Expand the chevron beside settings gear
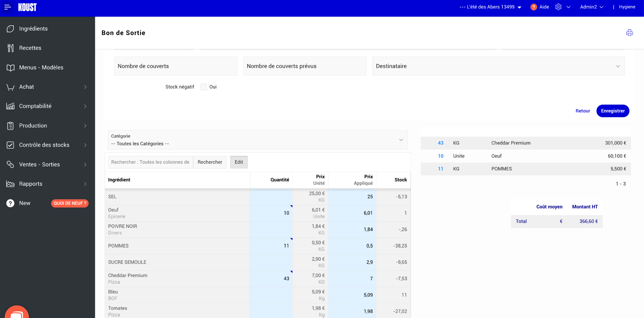This screenshot has height=318, width=644. [568, 7]
